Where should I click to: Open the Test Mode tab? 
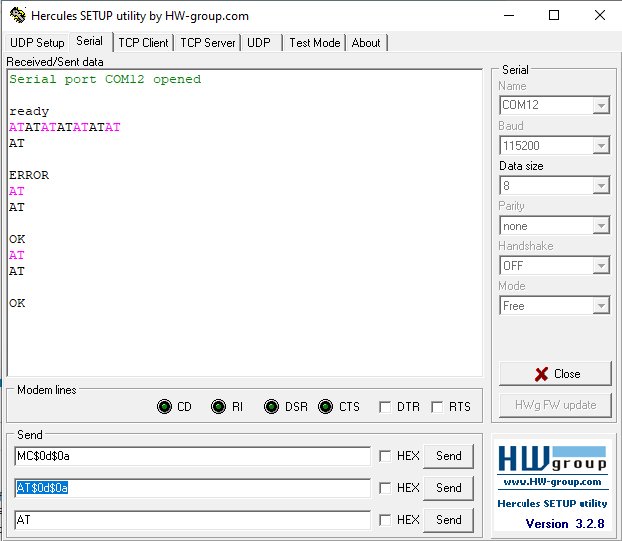(315, 42)
